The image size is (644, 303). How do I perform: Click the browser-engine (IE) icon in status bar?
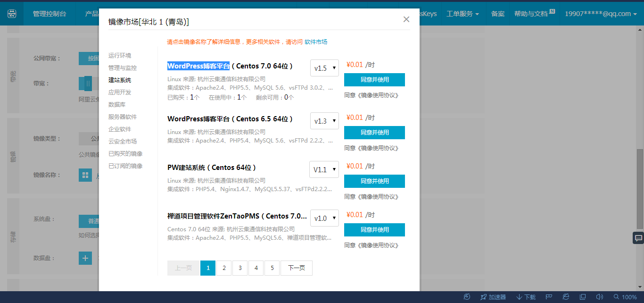566,297
